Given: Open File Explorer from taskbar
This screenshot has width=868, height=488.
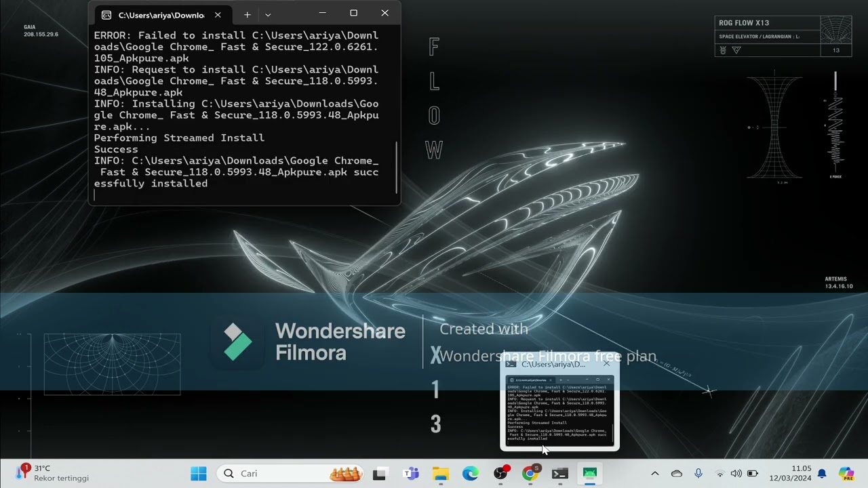Looking at the screenshot, I should point(441,473).
